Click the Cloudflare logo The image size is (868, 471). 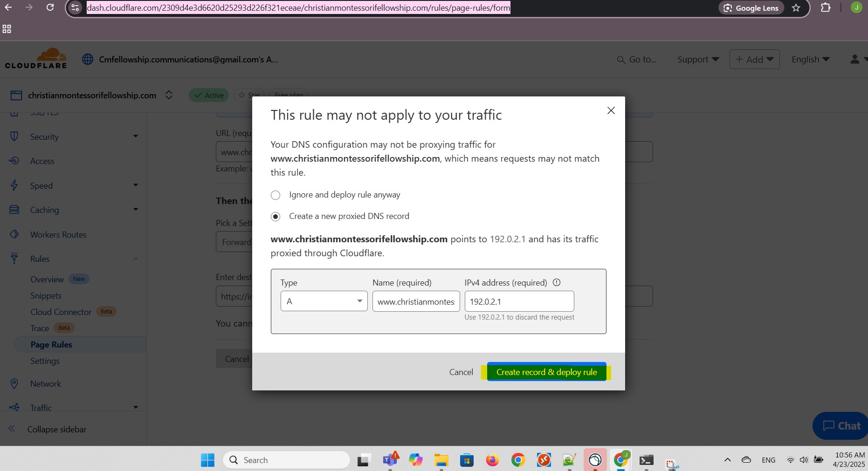(x=36, y=58)
